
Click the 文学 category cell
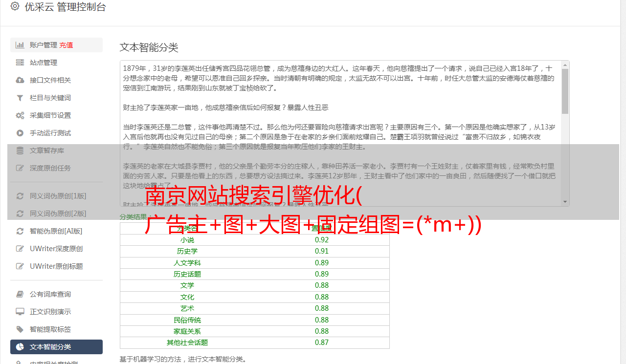(187, 285)
